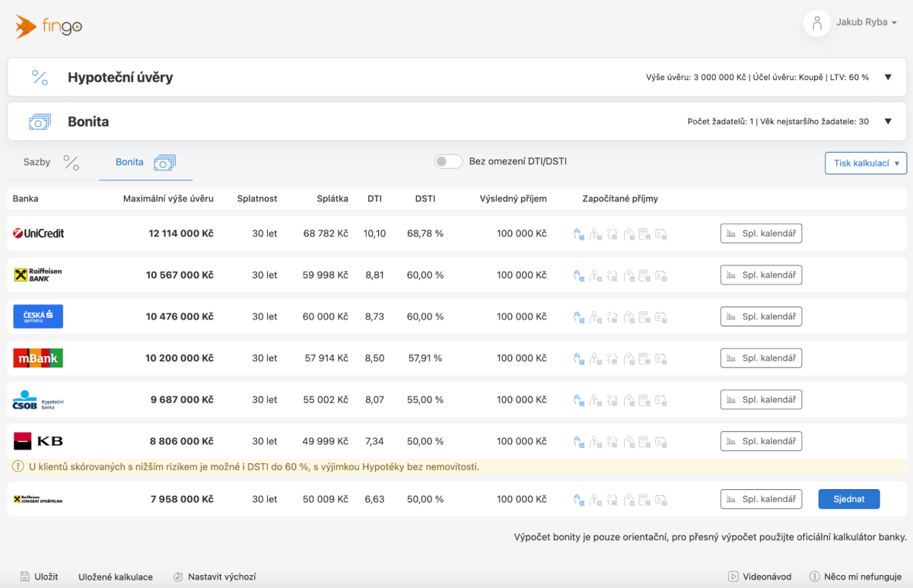Screen dimensions: 913x588
Task: Click the 55 002 Kč instalment value
Action: (326, 399)
